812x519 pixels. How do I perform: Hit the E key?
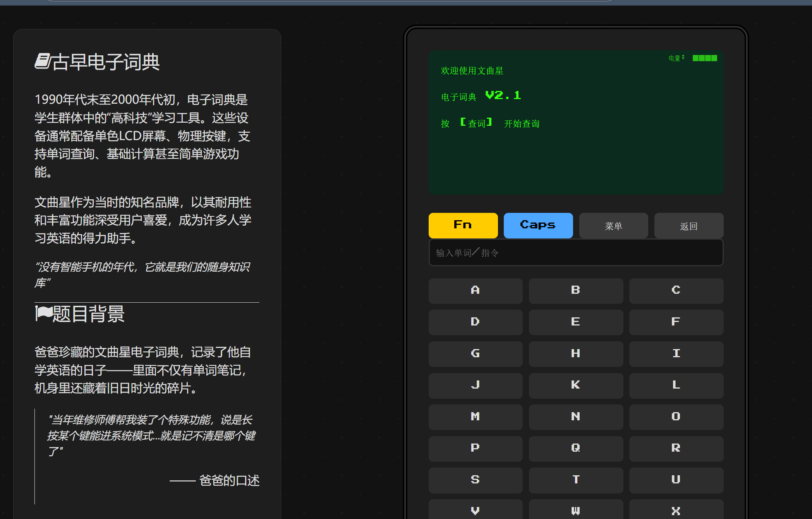[575, 322]
